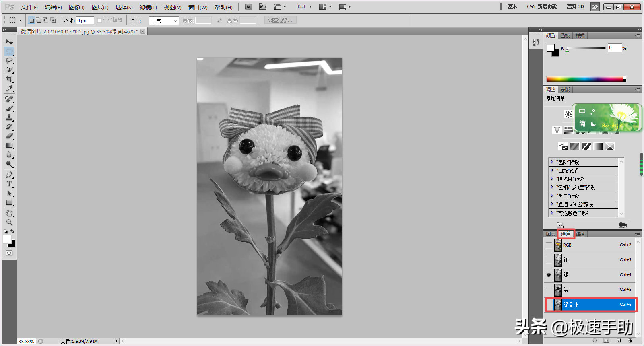Select the Path Selection tool

pyautogui.click(x=9, y=193)
